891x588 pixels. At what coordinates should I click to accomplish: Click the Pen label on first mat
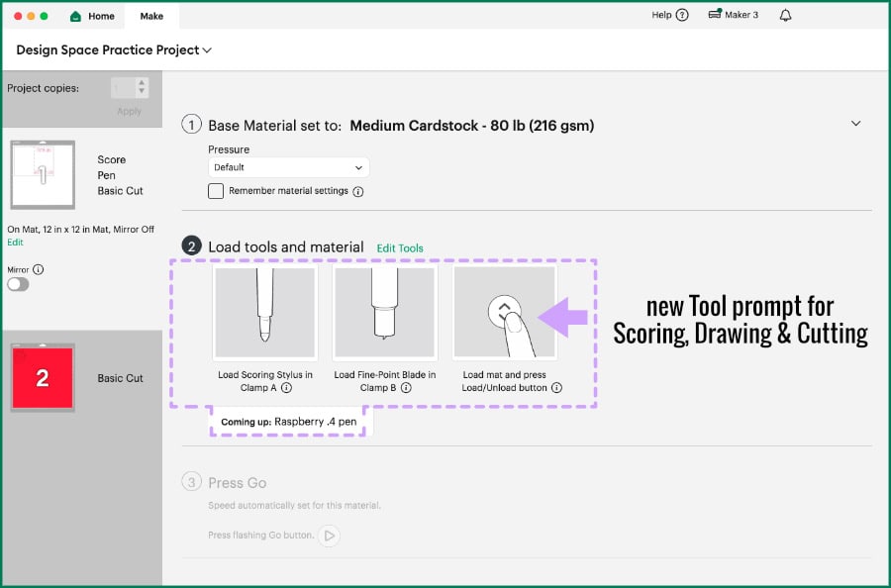pyautogui.click(x=106, y=175)
